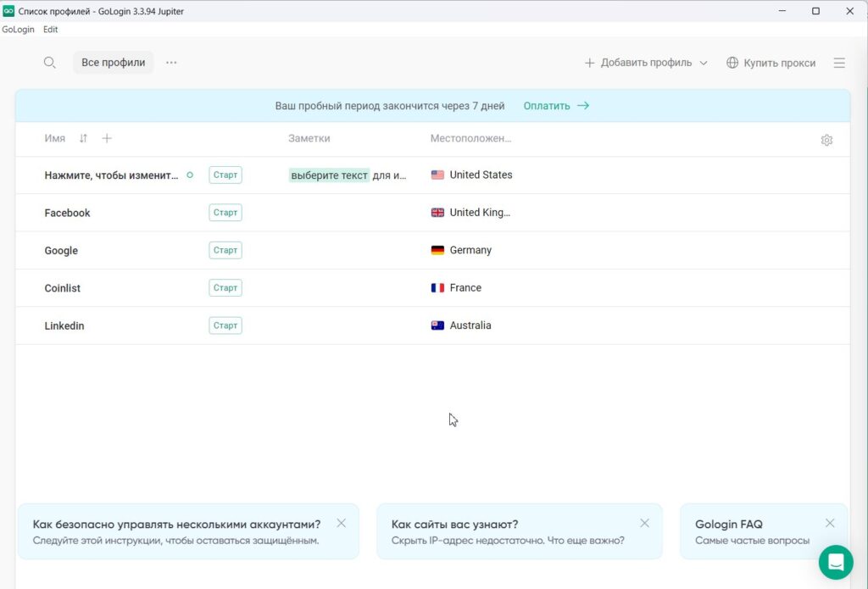Click the France flag icon
The width and height of the screenshot is (868, 589).
(437, 288)
